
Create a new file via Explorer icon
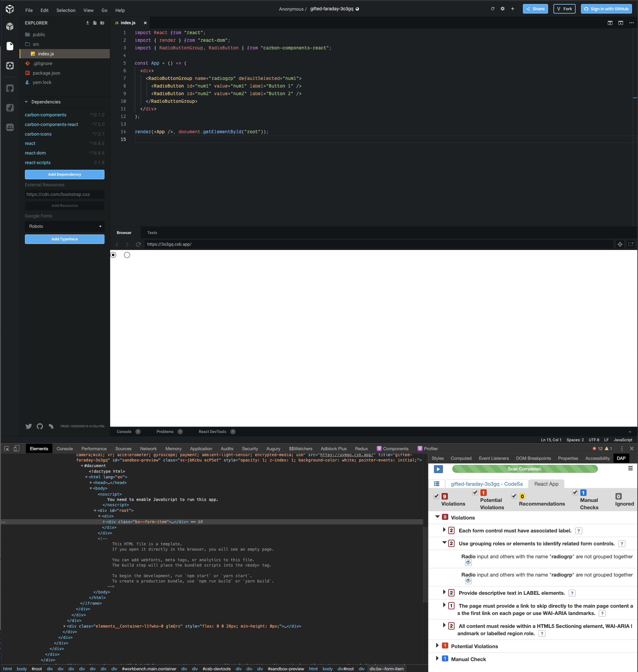[x=95, y=23]
